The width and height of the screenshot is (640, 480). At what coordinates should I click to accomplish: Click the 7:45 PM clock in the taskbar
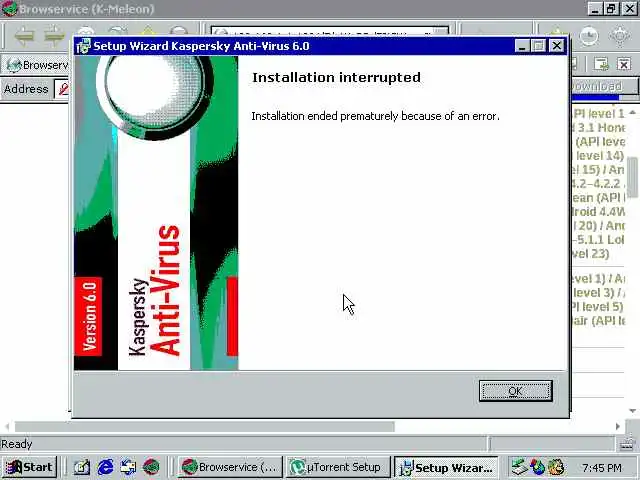[602, 467]
